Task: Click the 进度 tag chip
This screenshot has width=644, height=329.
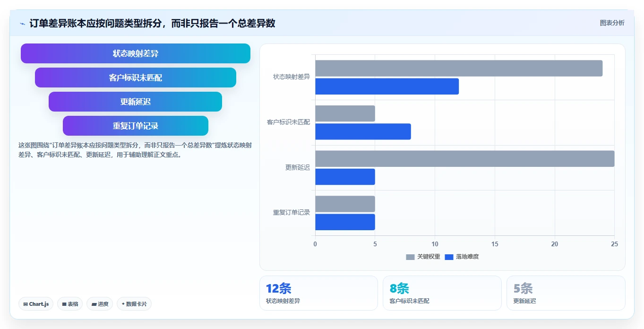Action: click(100, 304)
